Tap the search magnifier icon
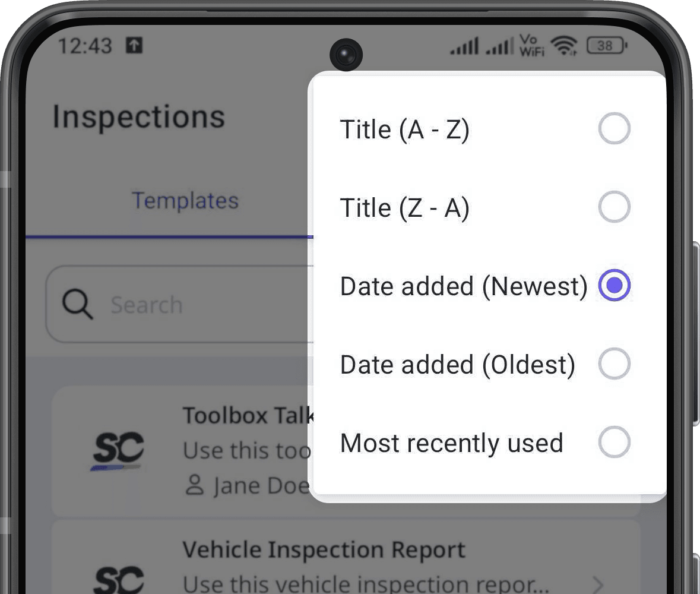Viewport: 700px width, 594px height. 76,305
